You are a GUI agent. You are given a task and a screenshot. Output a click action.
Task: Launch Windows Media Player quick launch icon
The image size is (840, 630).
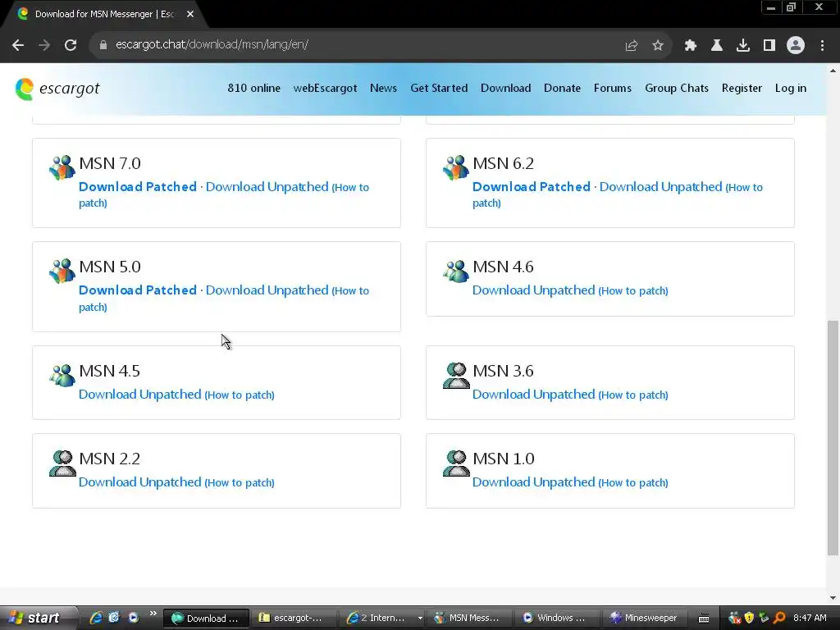(x=134, y=618)
